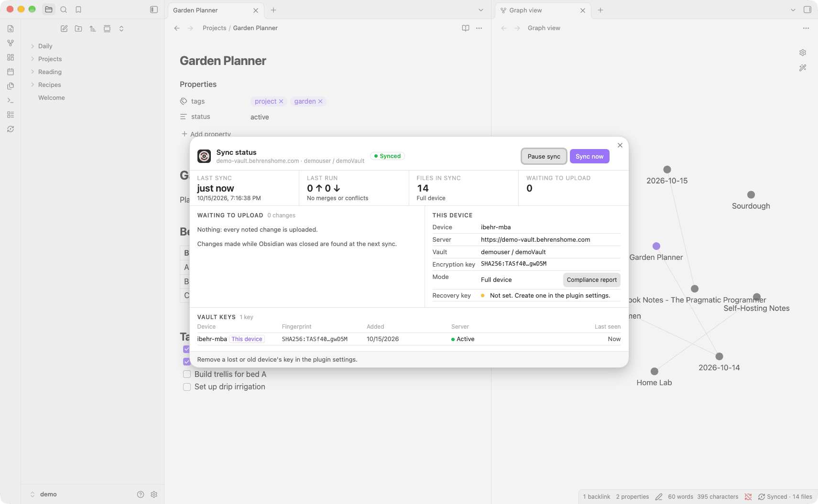Open the canvas icon in ribbon
The image size is (818, 504).
point(11,57)
